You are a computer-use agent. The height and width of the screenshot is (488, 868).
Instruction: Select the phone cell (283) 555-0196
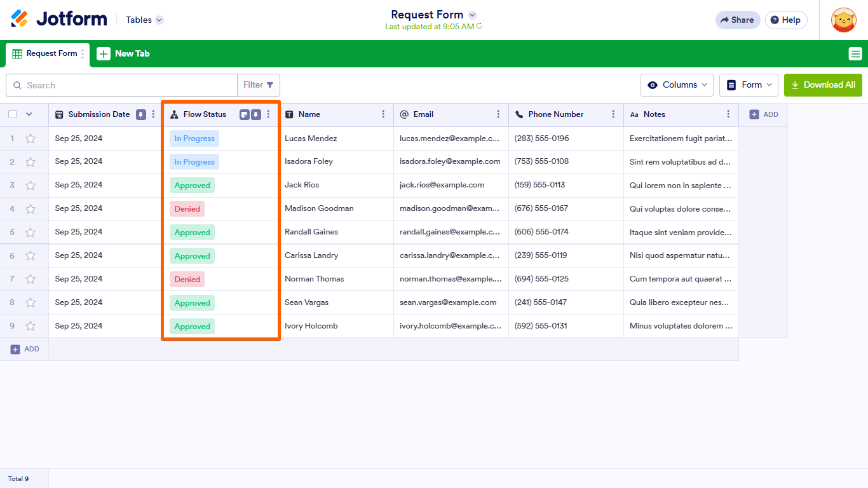566,139
